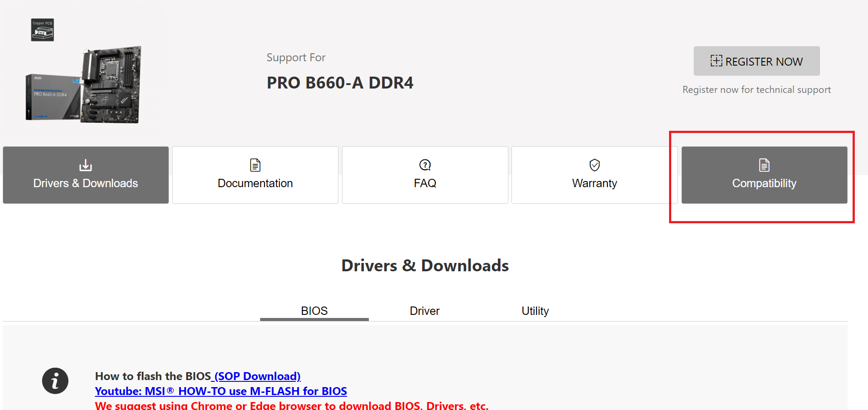Click the red Chrome or Edge browser suggestion text

coord(292,405)
